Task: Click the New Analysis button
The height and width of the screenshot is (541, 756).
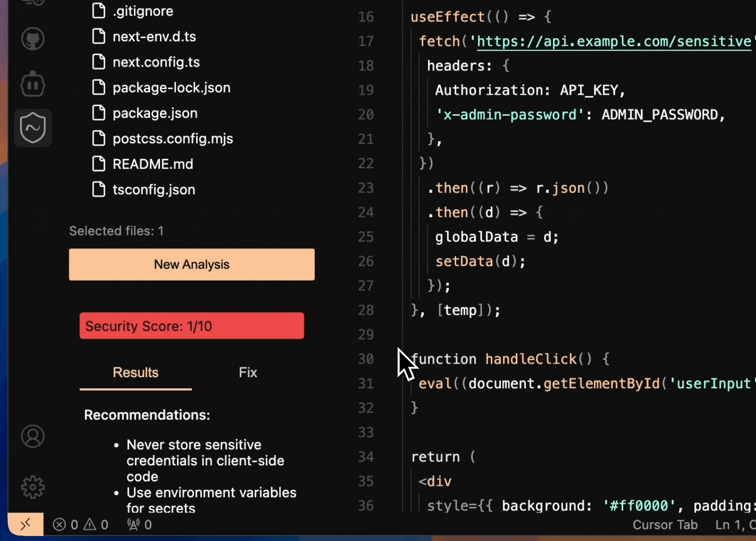Action: (x=192, y=264)
